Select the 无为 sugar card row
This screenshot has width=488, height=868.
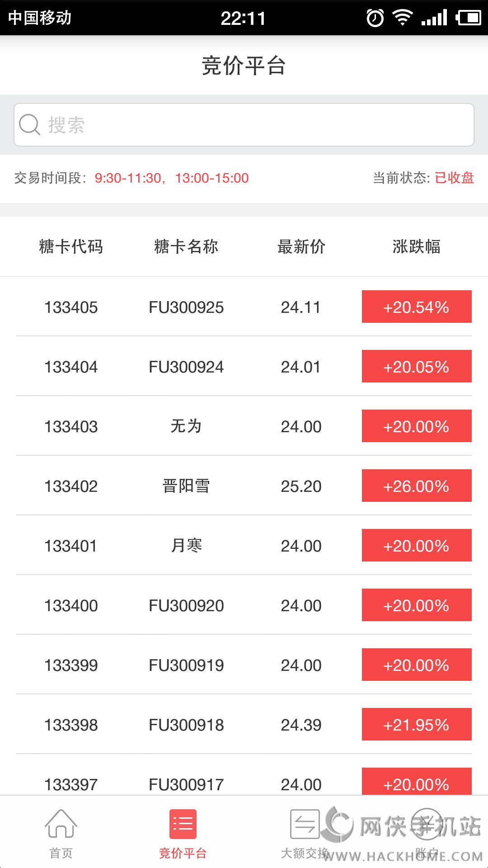(x=186, y=426)
